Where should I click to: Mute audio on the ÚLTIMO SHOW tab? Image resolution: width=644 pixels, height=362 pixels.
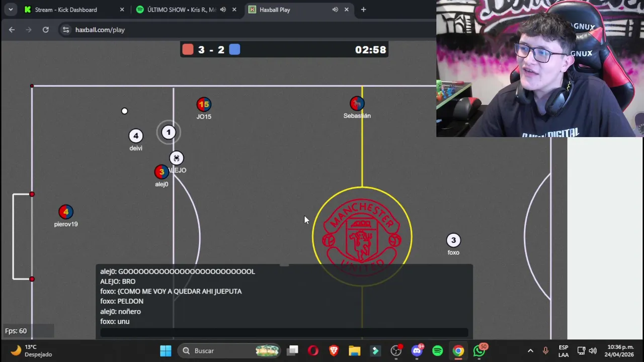click(223, 10)
